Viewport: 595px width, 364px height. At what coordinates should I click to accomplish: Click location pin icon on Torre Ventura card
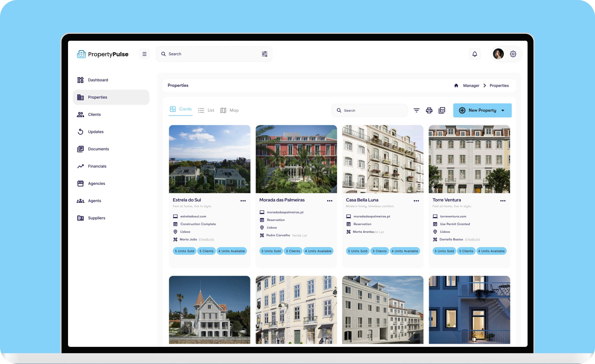(x=435, y=232)
